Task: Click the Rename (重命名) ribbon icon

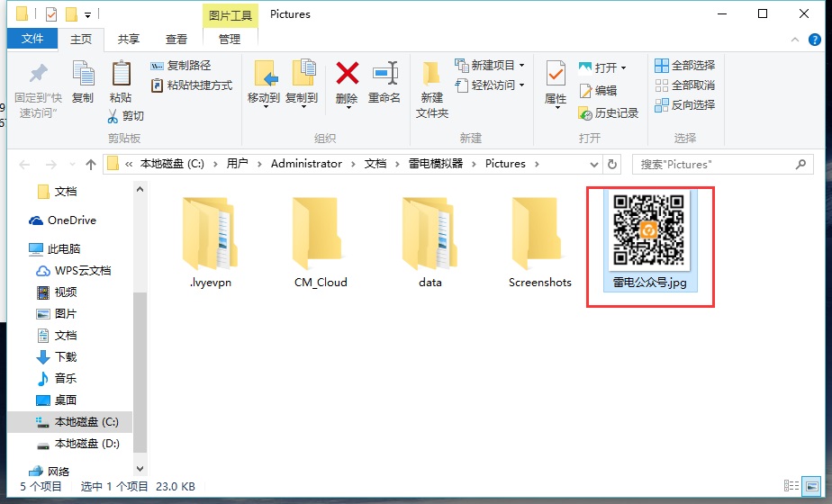Action: (384, 74)
